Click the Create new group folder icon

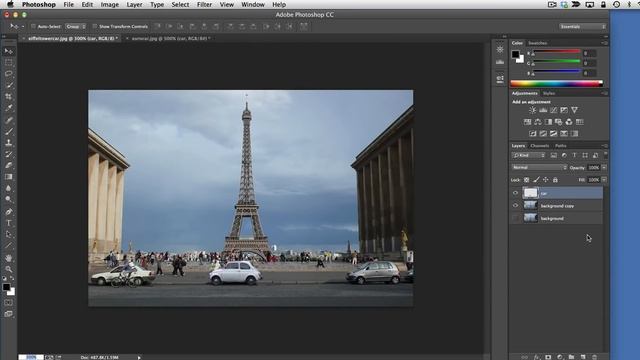coord(571,357)
